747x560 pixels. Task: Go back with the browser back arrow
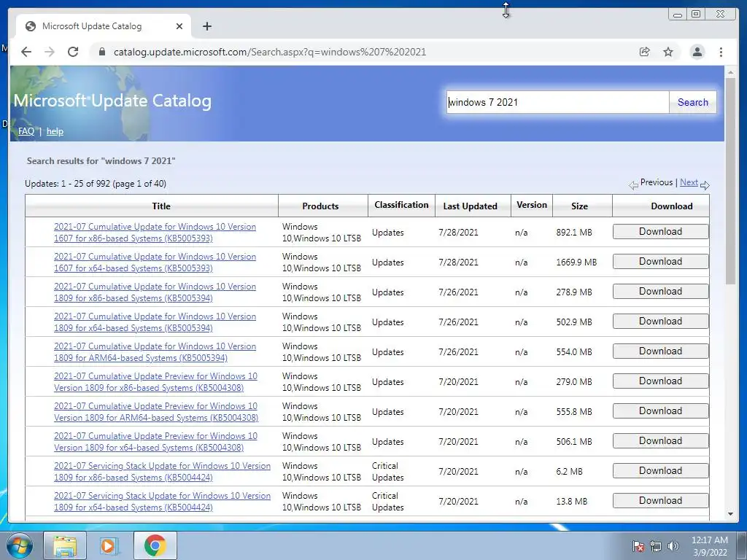click(x=26, y=52)
